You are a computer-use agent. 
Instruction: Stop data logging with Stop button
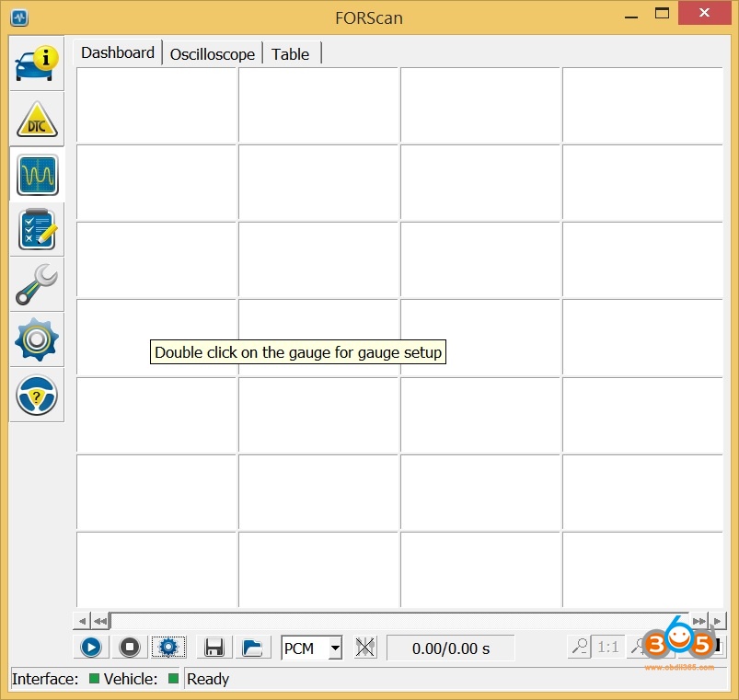[x=130, y=648]
